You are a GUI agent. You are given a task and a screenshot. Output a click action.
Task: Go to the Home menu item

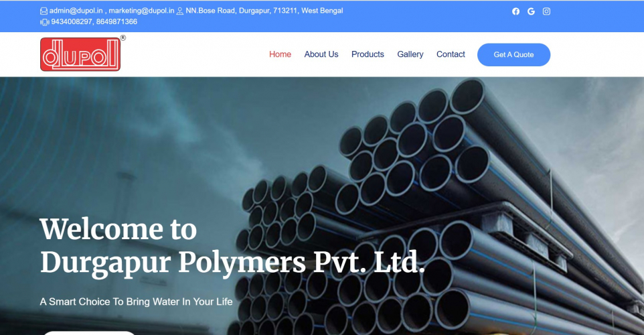tap(280, 54)
